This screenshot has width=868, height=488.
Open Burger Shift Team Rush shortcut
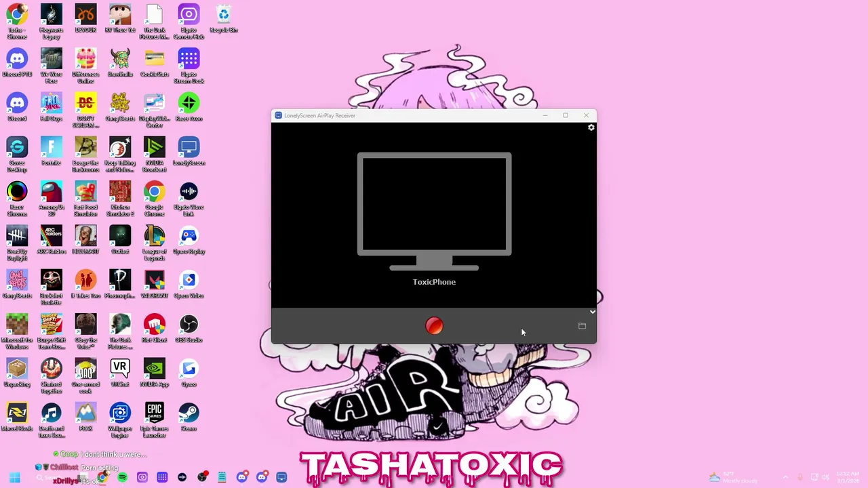click(52, 331)
